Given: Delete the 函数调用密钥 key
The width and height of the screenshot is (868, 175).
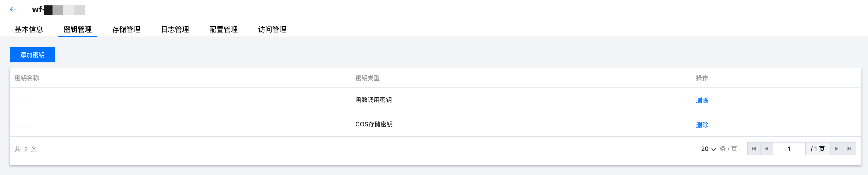Looking at the screenshot, I should tap(702, 100).
